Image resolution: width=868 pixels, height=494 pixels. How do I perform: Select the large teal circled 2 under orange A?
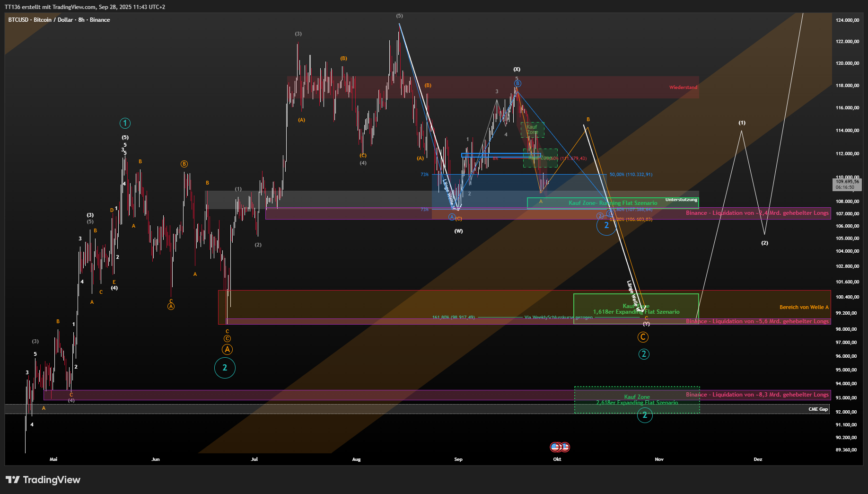[x=225, y=368]
